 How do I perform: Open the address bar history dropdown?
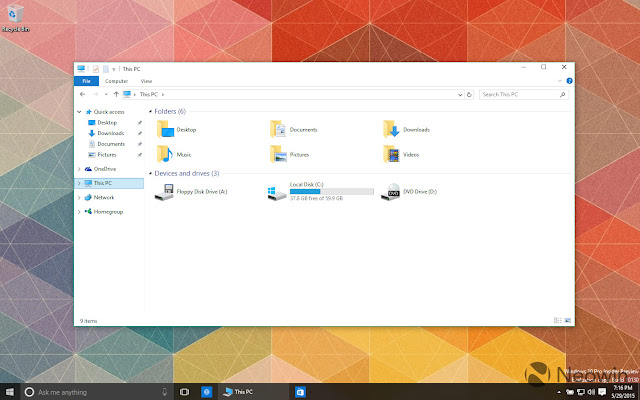click(x=460, y=95)
